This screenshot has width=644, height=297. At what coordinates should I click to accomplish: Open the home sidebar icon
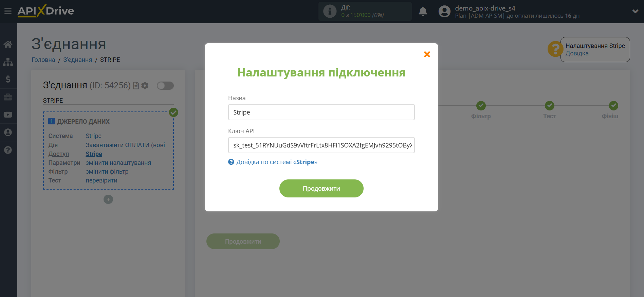[8, 44]
